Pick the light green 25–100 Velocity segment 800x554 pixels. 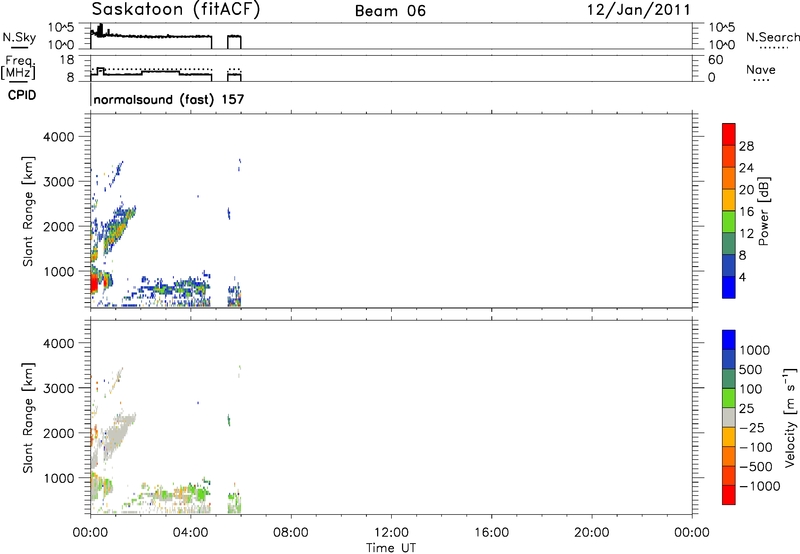(x=729, y=398)
